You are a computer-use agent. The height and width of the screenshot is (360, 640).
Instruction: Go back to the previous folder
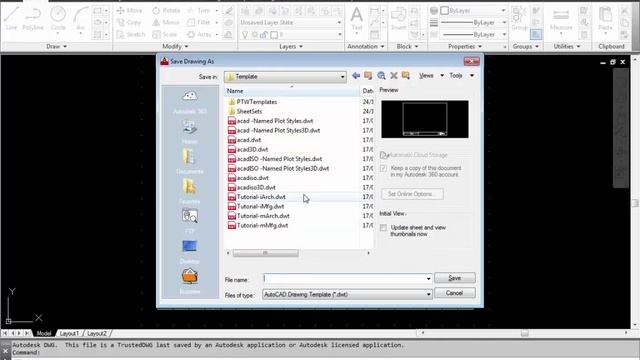click(x=356, y=76)
